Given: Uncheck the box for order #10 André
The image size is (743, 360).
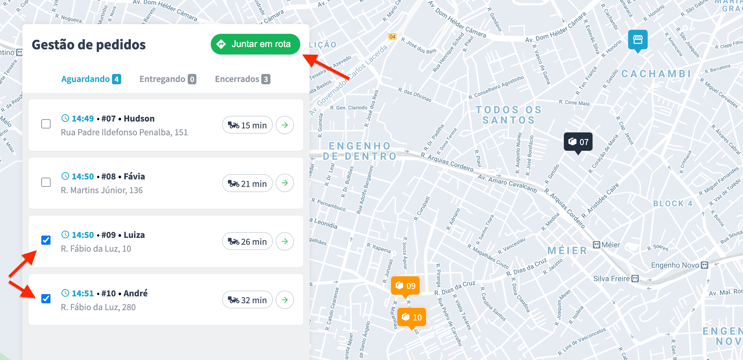Looking at the screenshot, I should point(46,299).
